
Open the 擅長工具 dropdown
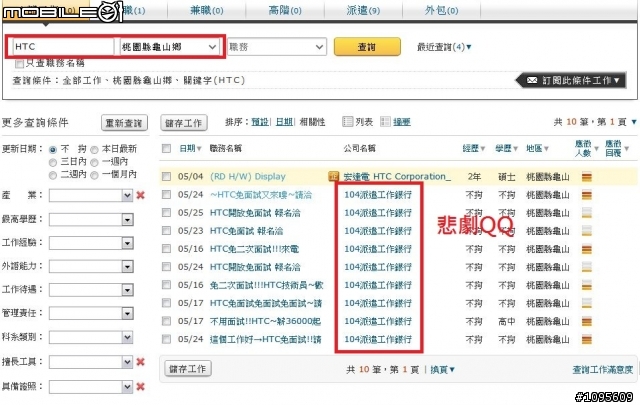pos(91,362)
